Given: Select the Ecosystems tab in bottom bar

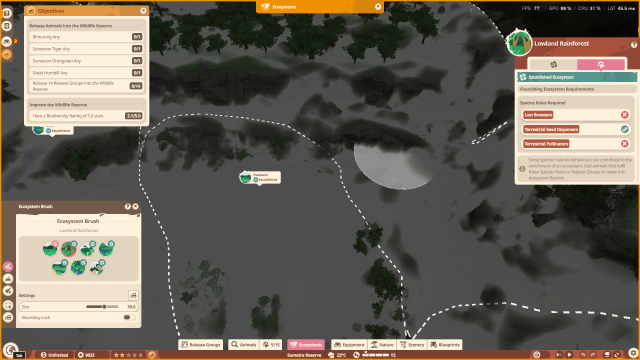Looking at the screenshot, I should 306,344.
